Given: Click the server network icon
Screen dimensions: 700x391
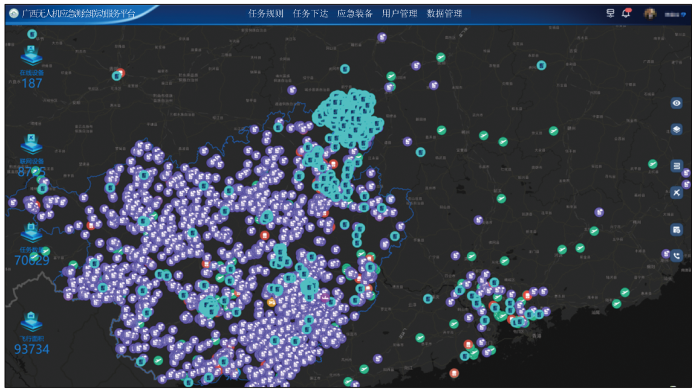Looking at the screenshot, I should (x=610, y=13).
